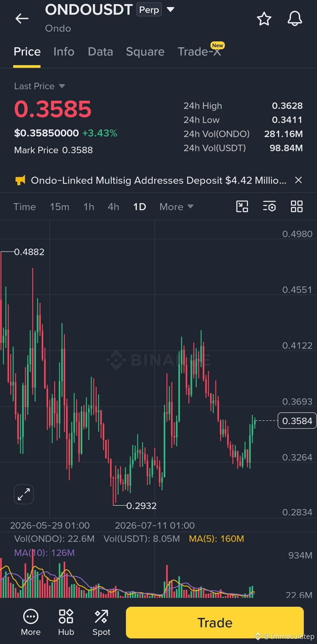317x644 pixels.
Task: Tap the 934M volume axis label
Action: [300, 555]
